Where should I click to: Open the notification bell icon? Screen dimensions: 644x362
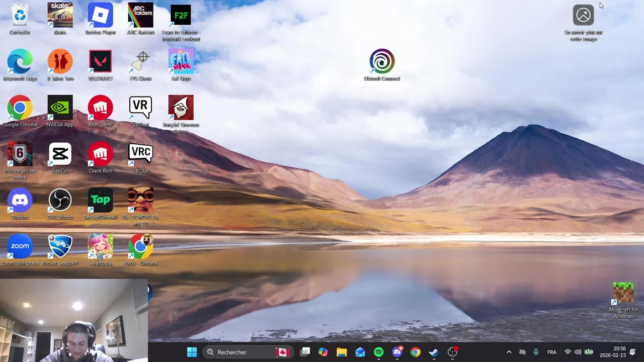click(x=632, y=352)
